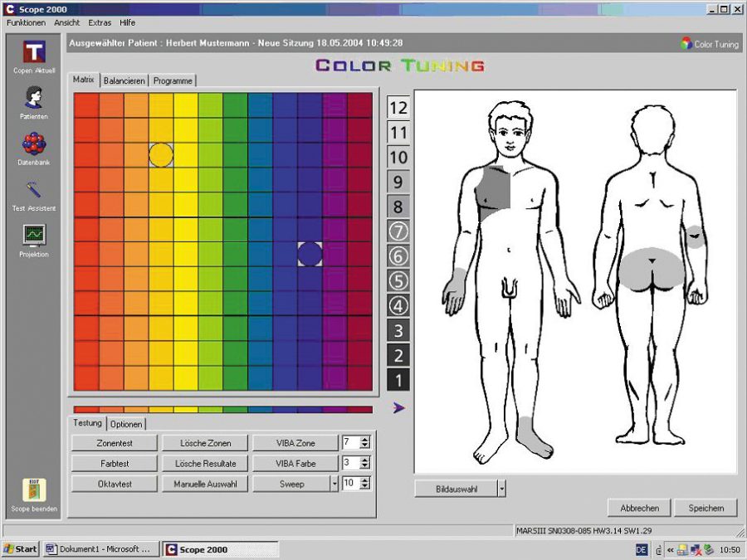Click the Zonentest button
Image resolution: width=747 pixels, height=560 pixels.
pyautogui.click(x=113, y=443)
